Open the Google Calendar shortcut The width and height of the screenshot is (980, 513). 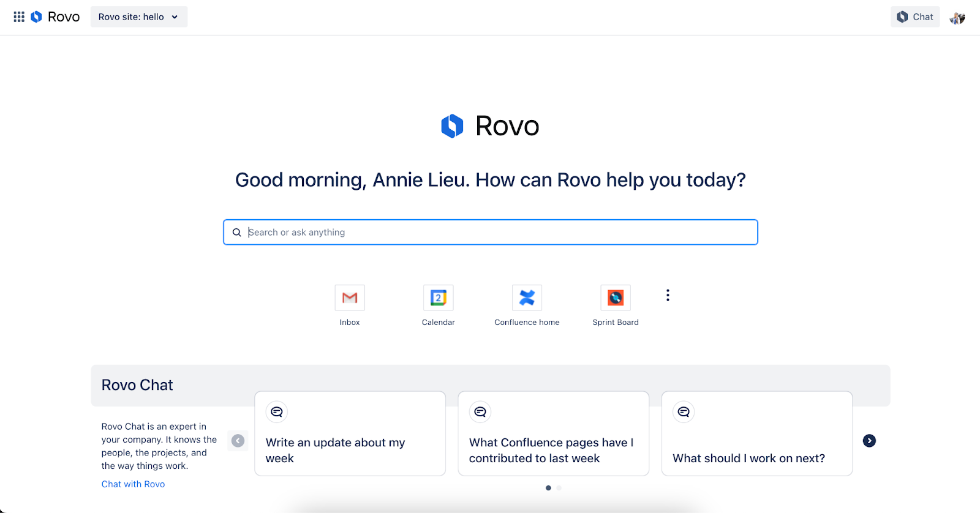439,298
